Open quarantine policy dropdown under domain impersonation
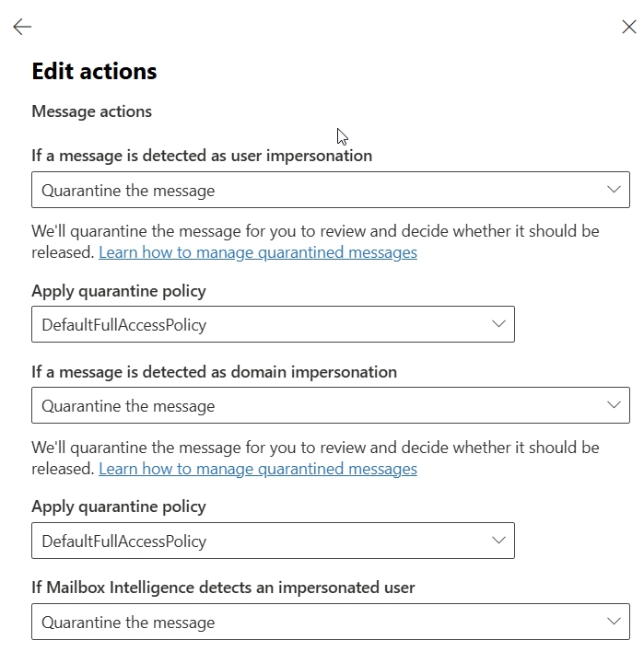The width and height of the screenshot is (644, 652). (273, 541)
